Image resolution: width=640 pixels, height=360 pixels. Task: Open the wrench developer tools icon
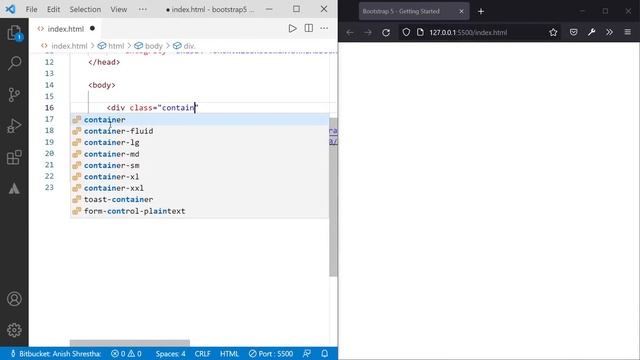[591, 32]
